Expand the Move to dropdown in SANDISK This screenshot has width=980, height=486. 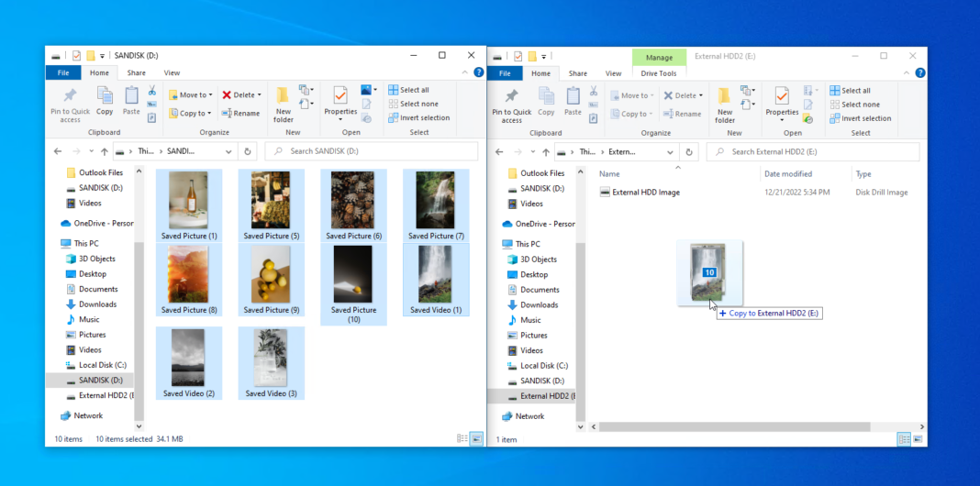click(x=210, y=94)
